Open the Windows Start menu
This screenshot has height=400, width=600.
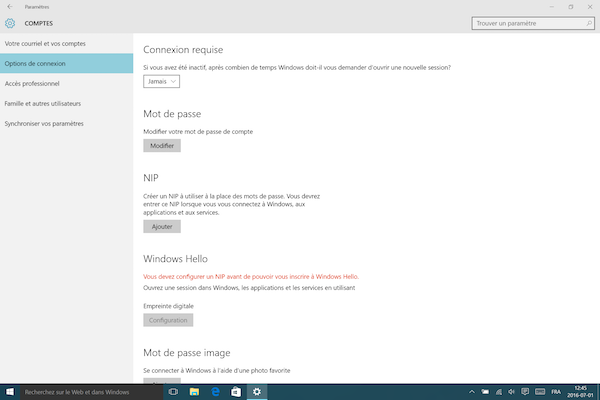[x=10, y=392]
